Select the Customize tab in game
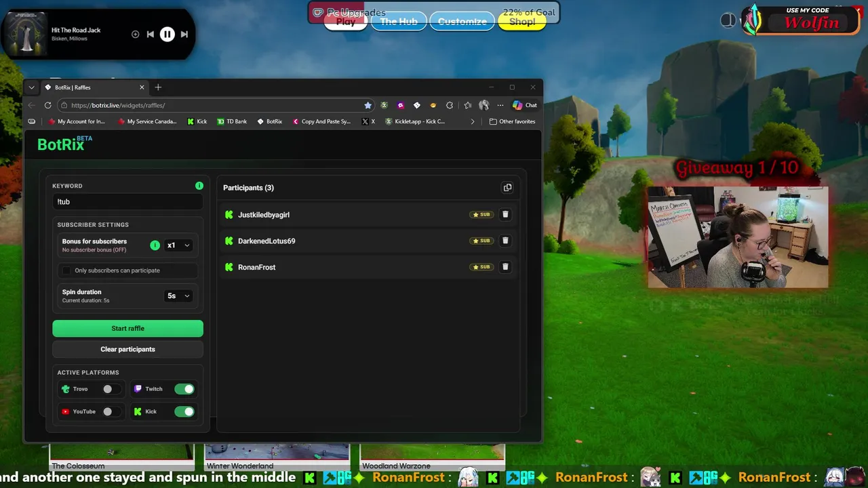The image size is (868, 488). pyautogui.click(x=462, y=22)
